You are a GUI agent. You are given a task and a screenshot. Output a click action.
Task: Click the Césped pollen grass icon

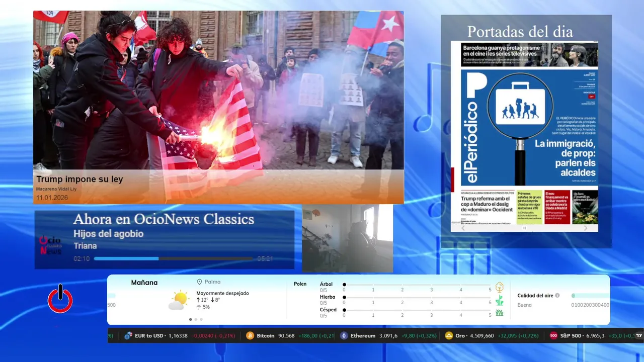pyautogui.click(x=500, y=313)
